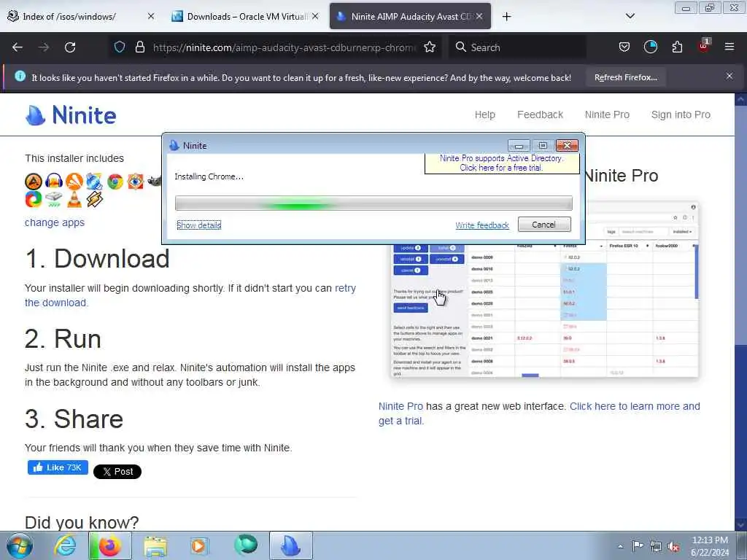Click the Ninite logo on the page
This screenshot has width=747, height=560.
pos(71,115)
